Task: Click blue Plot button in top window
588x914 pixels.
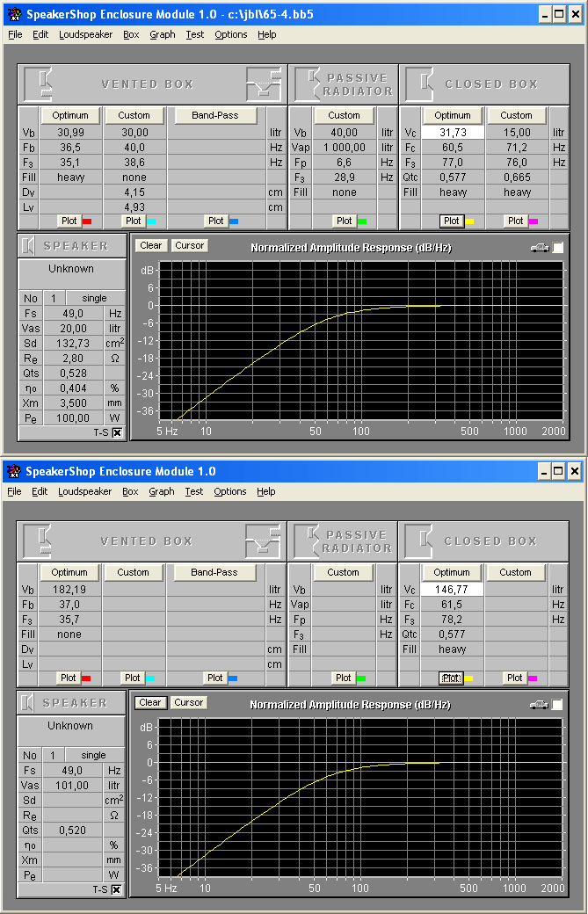Action: (x=215, y=221)
